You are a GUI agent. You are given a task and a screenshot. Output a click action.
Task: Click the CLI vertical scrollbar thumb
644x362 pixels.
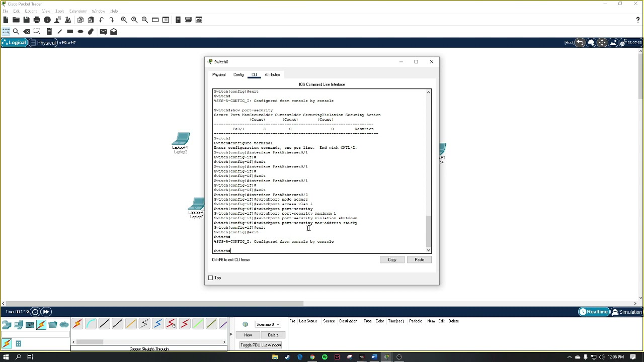[428, 231]
